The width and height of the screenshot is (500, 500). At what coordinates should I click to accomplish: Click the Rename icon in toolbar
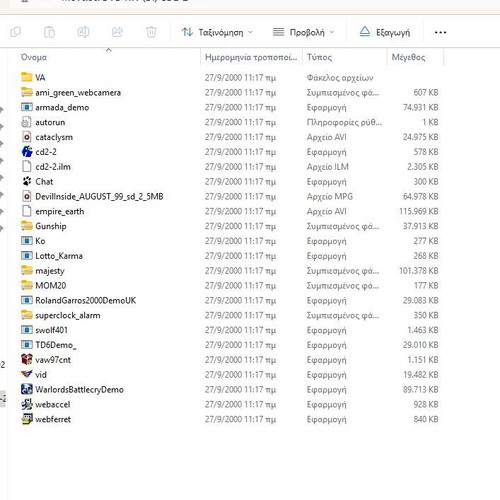(83, 32)
